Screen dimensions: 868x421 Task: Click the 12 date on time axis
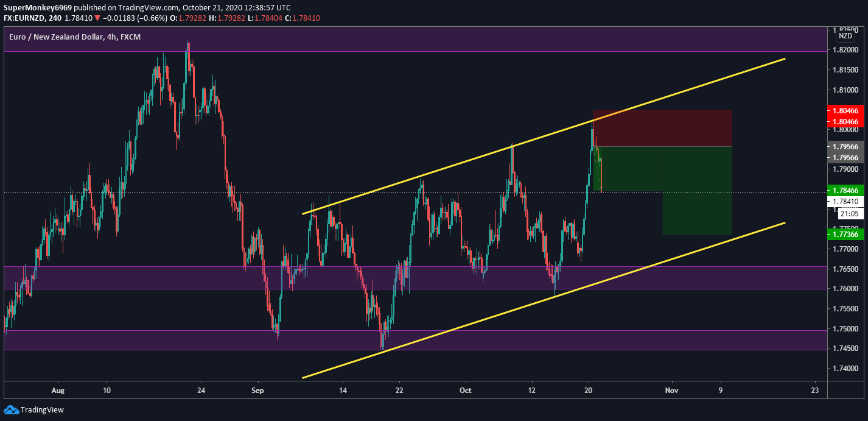(x=531, y=390)
